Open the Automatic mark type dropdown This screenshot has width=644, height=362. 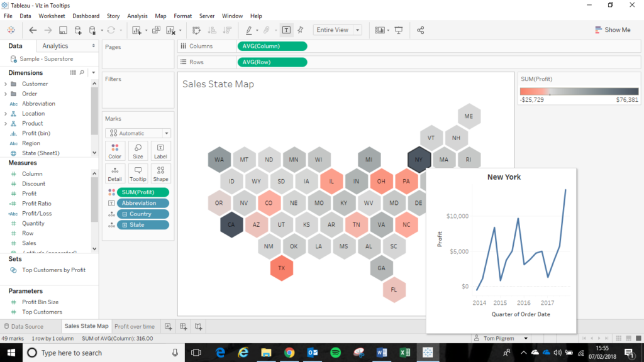(x=165, y=133)
